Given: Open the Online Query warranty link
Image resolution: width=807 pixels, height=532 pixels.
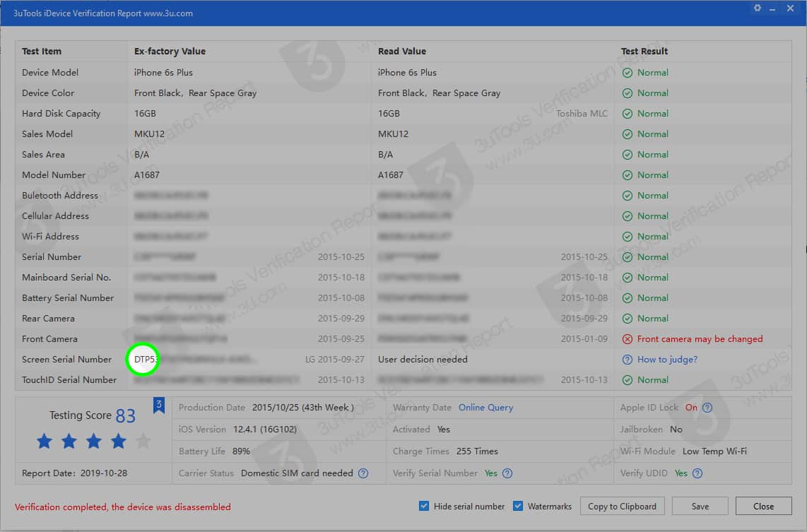Looking at the screenshot, I should [x=485, y=408].
